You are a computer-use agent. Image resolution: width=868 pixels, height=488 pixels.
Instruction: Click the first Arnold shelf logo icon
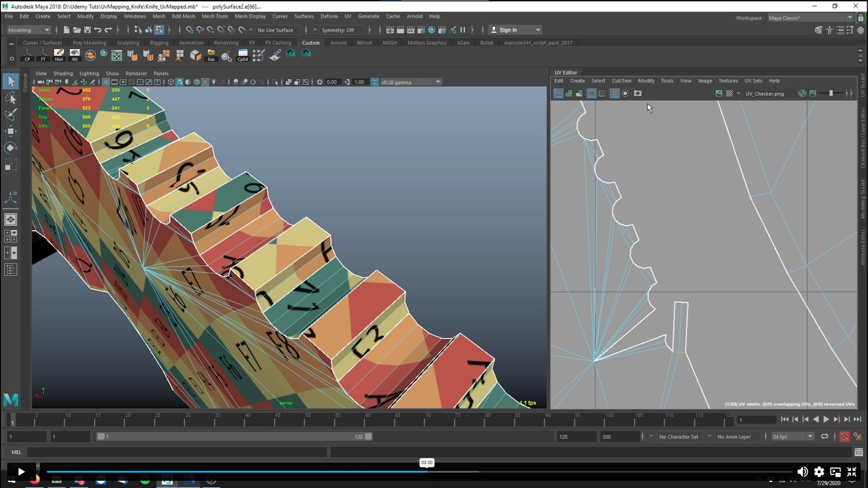290,53
